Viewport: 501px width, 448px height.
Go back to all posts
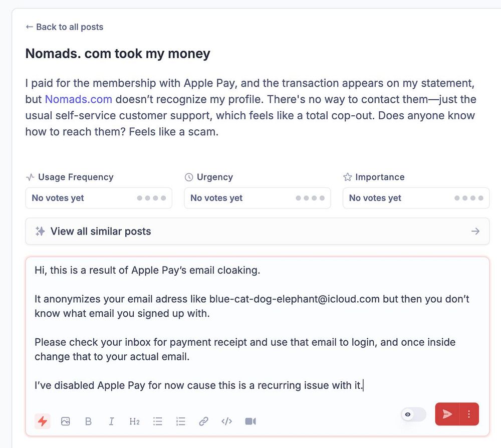point(64,27)
